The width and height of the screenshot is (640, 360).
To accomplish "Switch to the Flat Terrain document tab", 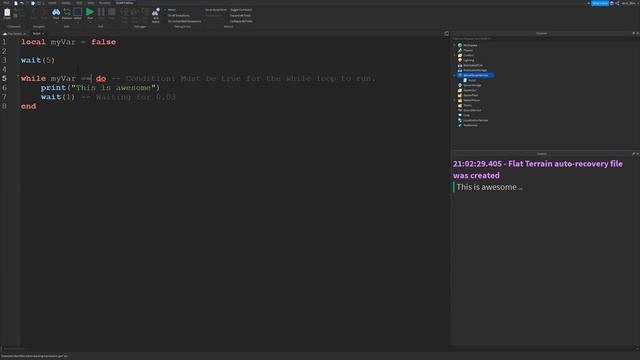I will 15,33.
